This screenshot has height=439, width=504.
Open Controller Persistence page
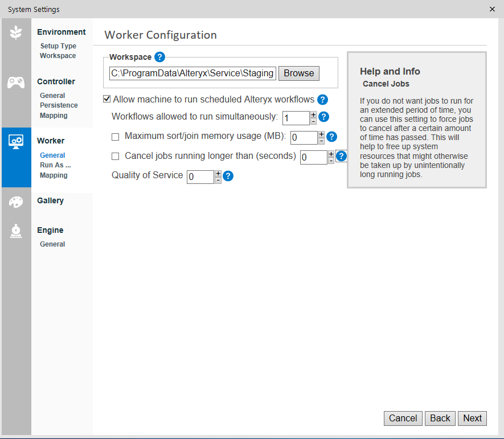tap(59, 105)
